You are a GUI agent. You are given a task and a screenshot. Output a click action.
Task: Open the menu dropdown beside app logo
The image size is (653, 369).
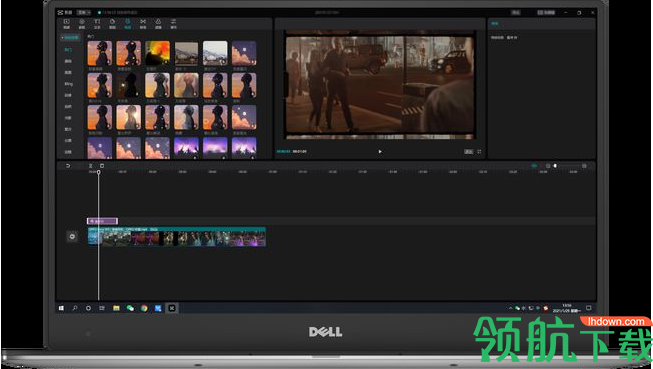(84, 12)
